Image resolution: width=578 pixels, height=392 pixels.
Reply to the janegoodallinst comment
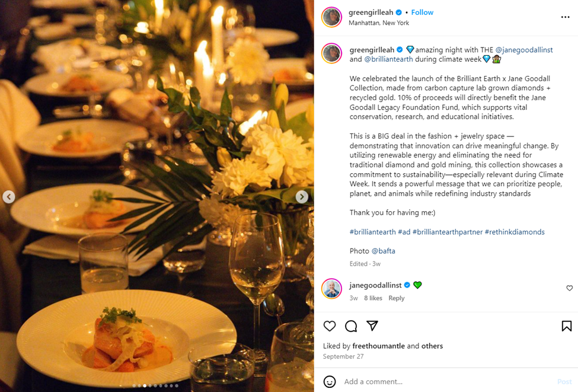[396, 298]
